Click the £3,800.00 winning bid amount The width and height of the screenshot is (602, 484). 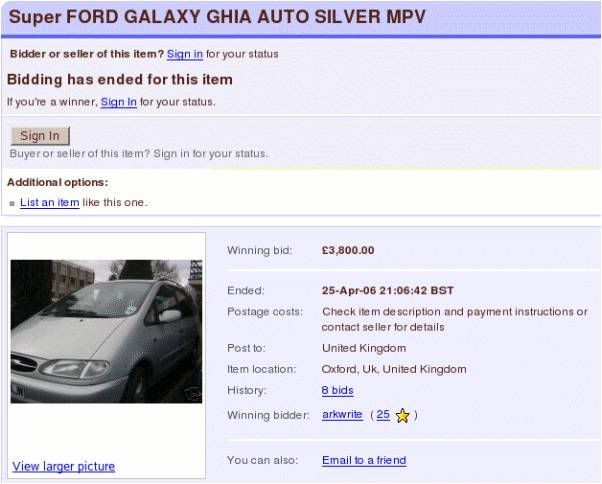348,250
